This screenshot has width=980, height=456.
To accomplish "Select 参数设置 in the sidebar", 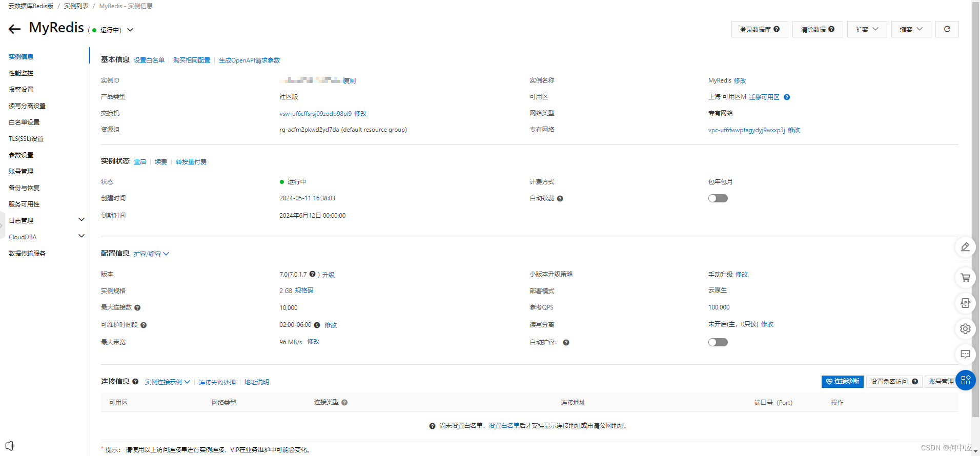I will [21, 155].
